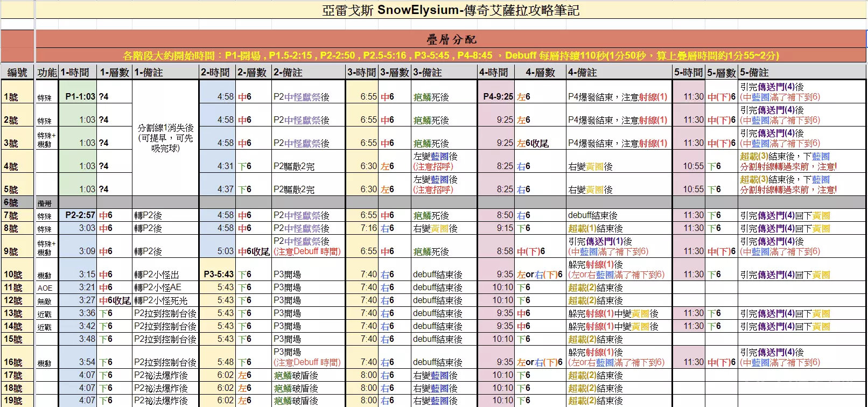868x407 pixels.
Task: Click the 功能 column header
Action: pos(47,73)
